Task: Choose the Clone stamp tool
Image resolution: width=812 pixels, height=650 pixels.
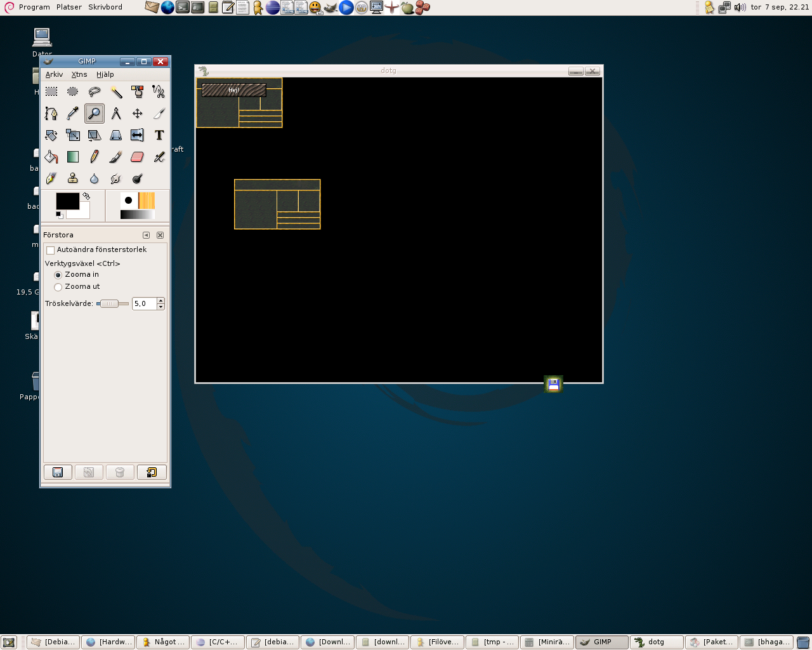Action: [72, 178]
